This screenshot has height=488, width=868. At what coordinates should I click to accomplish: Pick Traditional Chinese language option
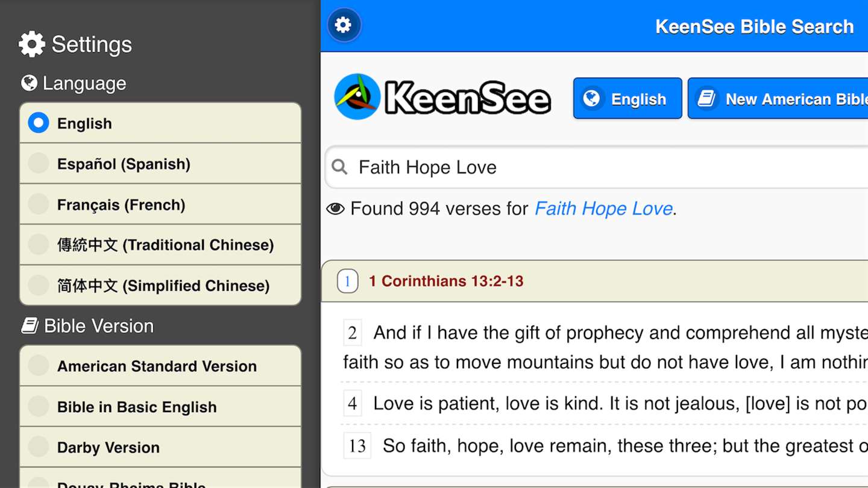39,245
